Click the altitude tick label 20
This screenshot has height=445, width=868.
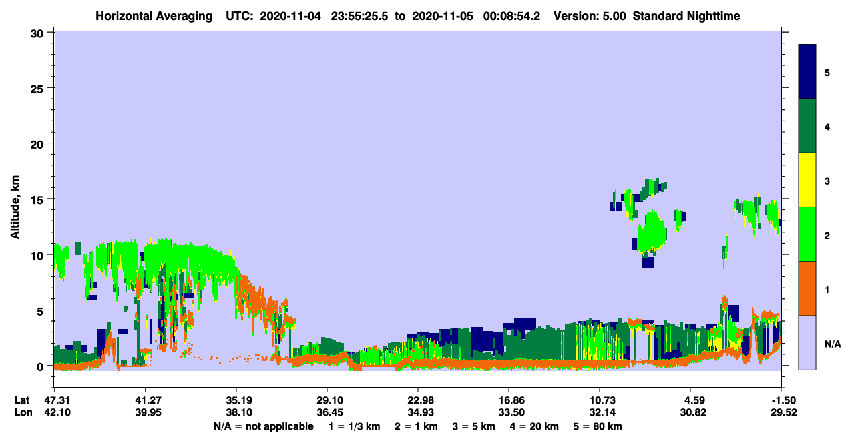39,143
